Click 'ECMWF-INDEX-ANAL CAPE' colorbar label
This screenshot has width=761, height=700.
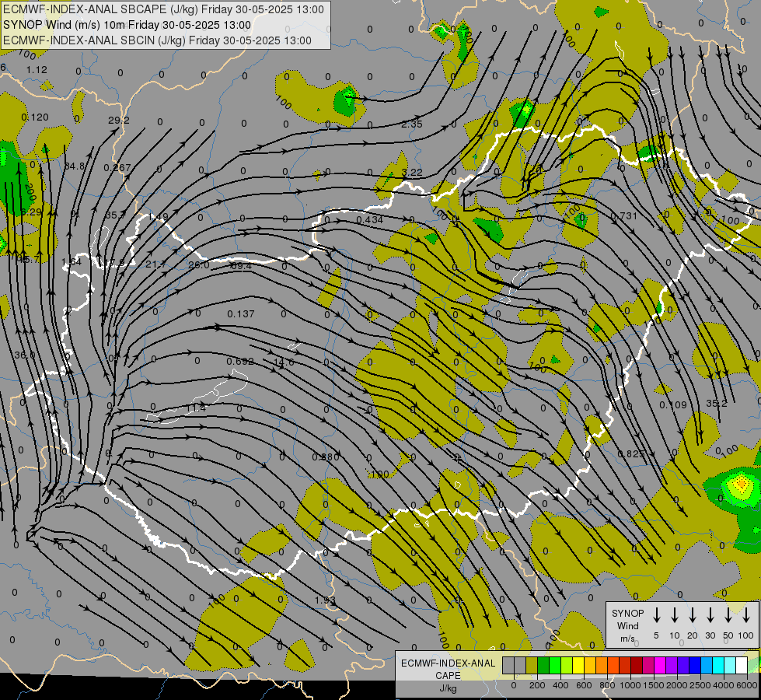(448, 669)
